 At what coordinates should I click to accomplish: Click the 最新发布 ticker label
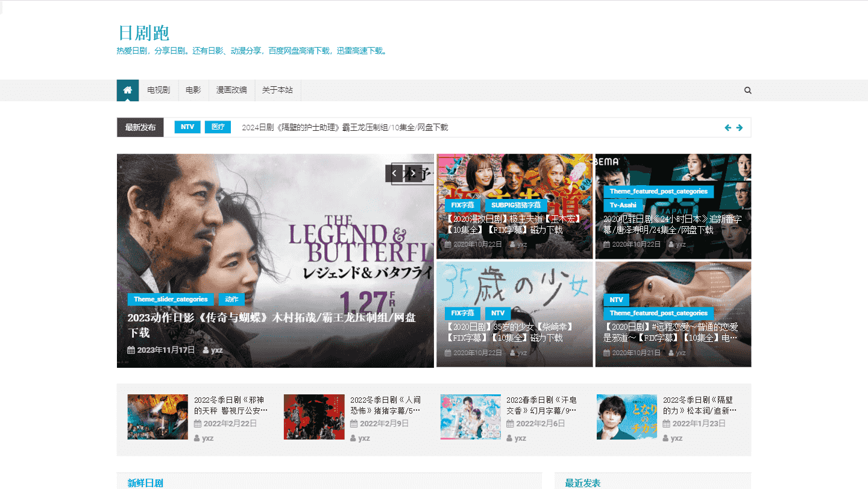(x=140, y=128)
